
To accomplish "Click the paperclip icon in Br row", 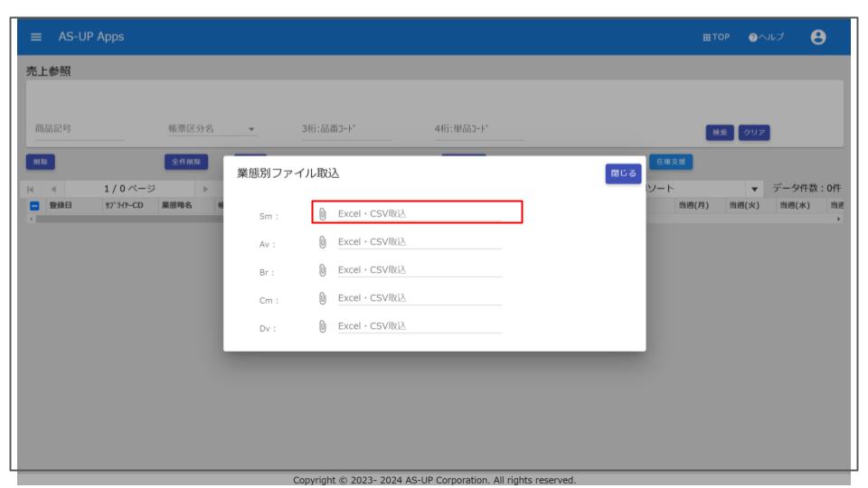I will [323, 269].
